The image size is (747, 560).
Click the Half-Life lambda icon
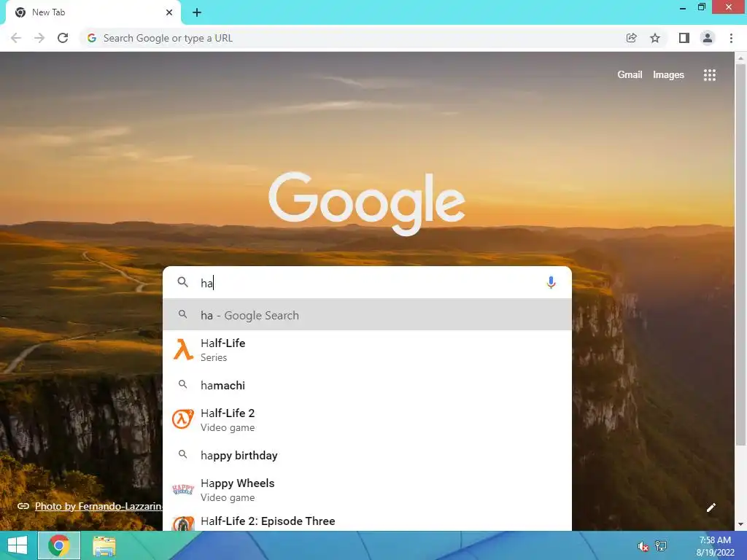coord(183,349)
